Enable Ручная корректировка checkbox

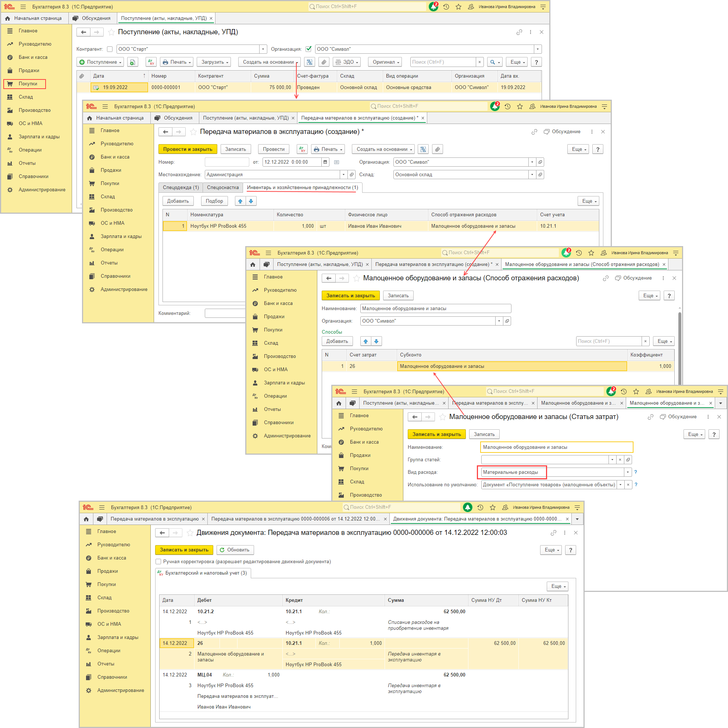pos(158,561)
